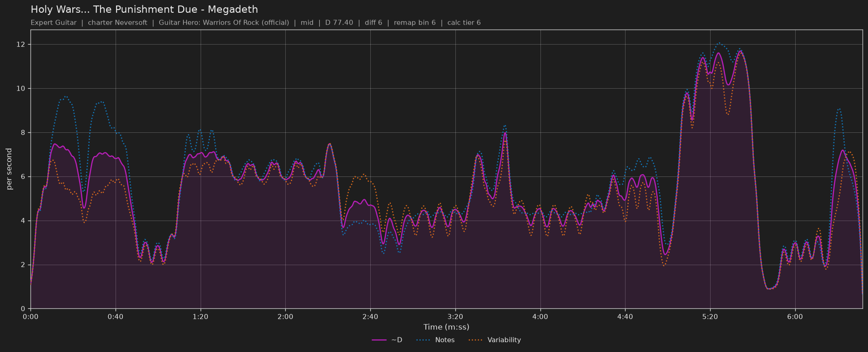The width and height of the screenshot is (868, 352).
Task: Select the 'Expert Guitar' subtitle text
Action: coord(54,23)
